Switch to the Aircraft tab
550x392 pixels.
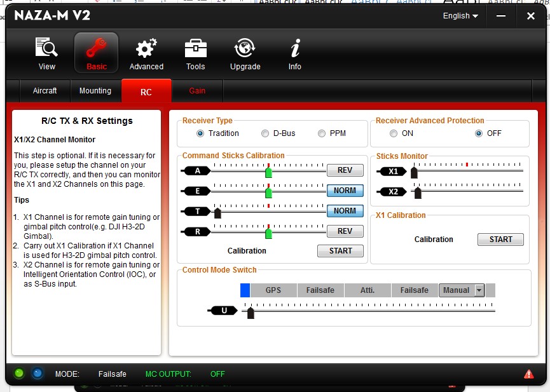click(x=45, y=91)
